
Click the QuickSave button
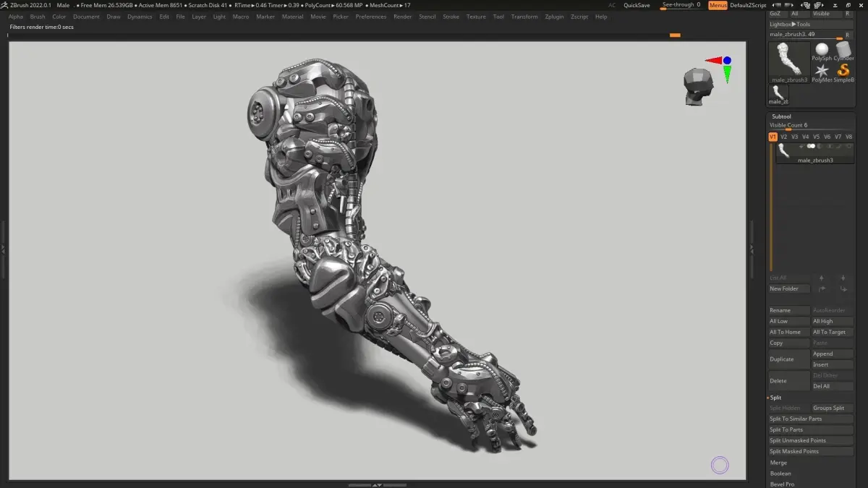point(637,5)
